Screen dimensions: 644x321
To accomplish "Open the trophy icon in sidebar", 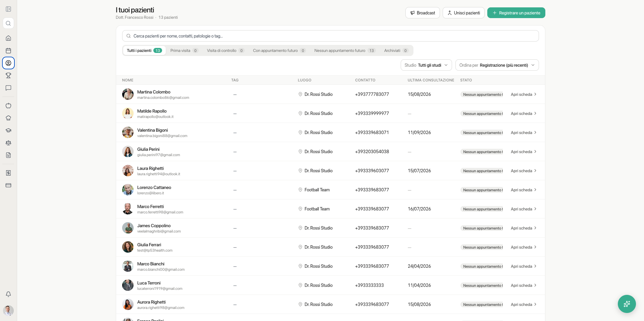I will click(x=8, y=75).
